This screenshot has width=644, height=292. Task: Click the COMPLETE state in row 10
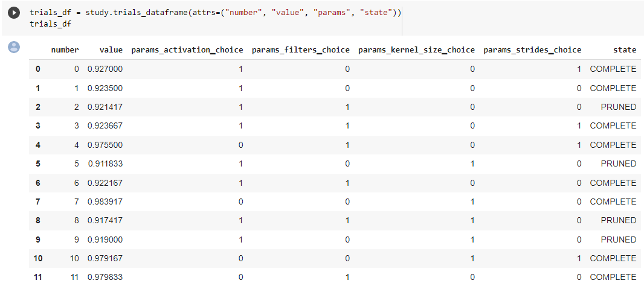[613, 258]
